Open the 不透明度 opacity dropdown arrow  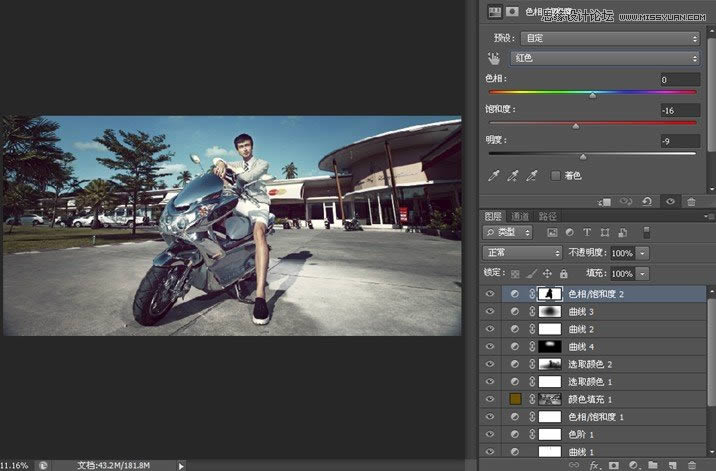click(x=642, y=253)
